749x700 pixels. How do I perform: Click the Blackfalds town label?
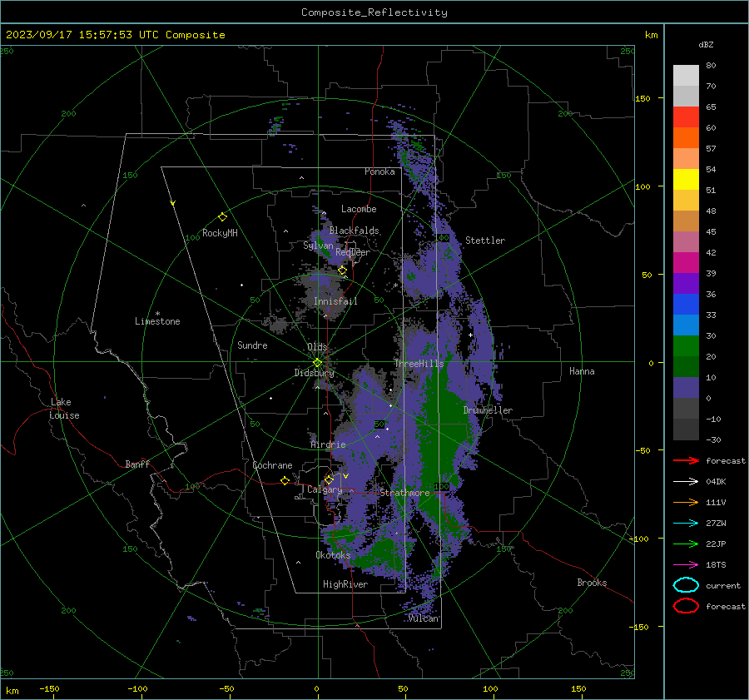(354, 231)
